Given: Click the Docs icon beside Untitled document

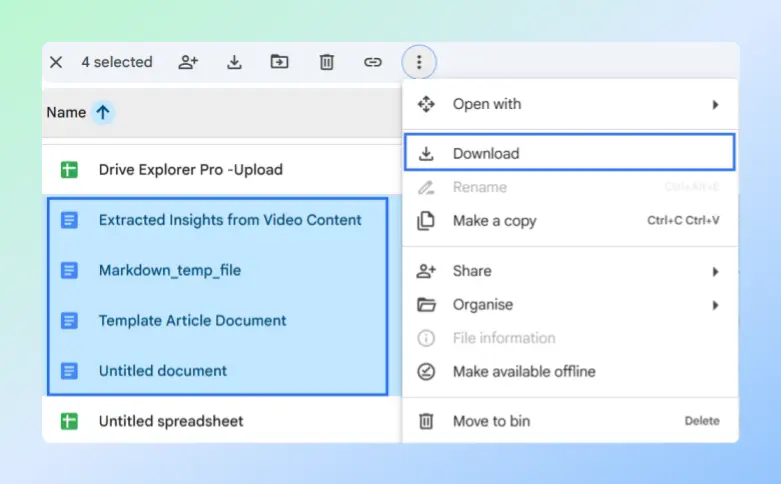Looking at the screenshot, I should [69, 371].
